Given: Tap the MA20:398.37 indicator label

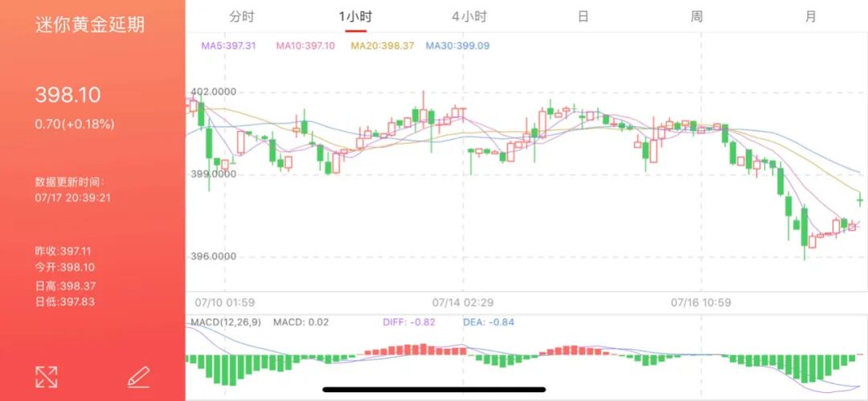Looking at the screenshot, I should point(383,46).
